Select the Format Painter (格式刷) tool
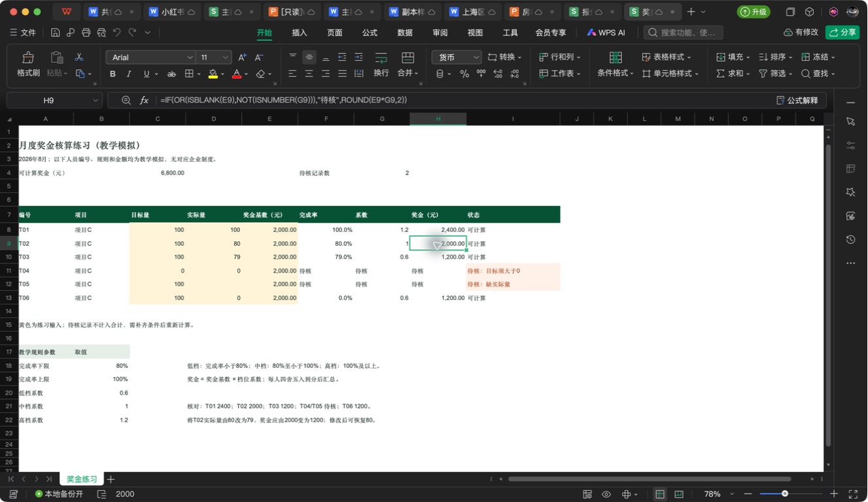The width and height of the screenshot is (868, 502). point(28,65)
